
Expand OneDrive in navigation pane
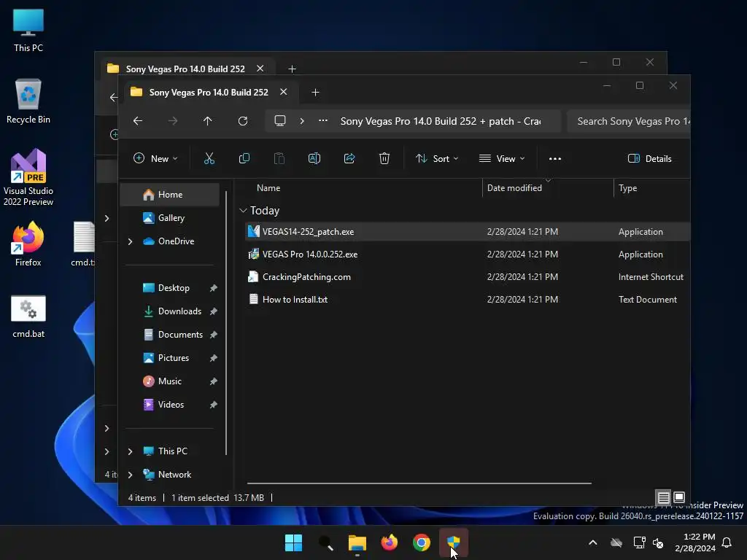130,241
